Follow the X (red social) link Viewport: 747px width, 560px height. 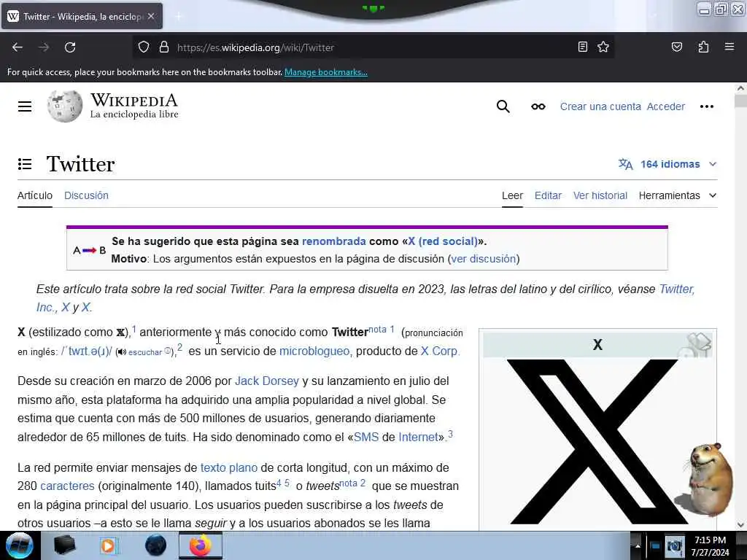(443, 241)
